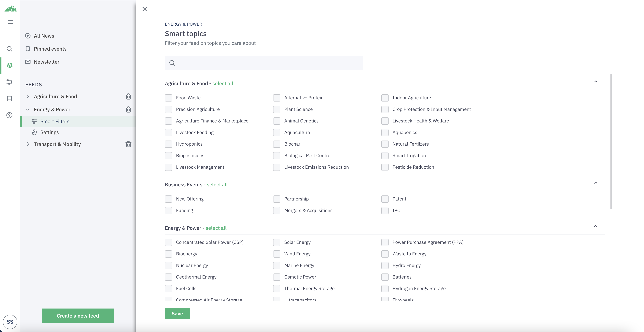Collapse the Business Events section
This screenshot has height=332, width=644.
(x=595, y=183)
